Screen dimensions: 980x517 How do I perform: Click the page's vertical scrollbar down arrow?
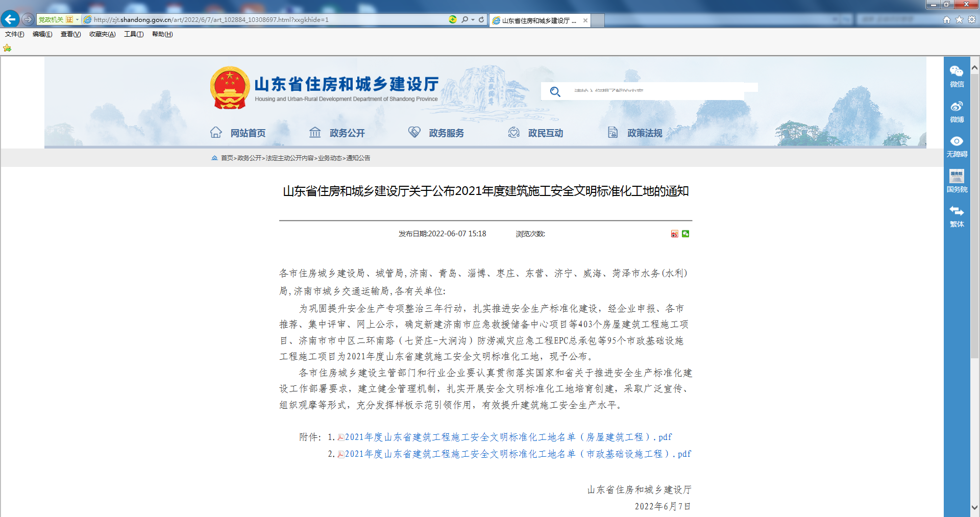(974, 507)
